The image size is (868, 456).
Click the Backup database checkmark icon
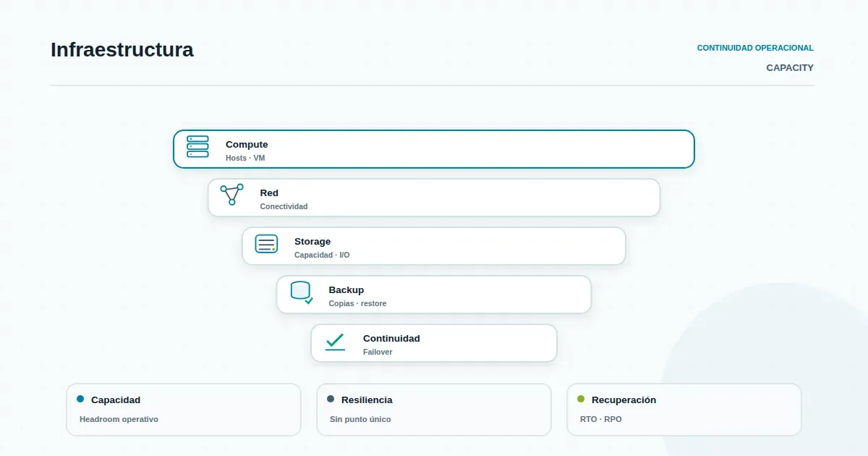[302, 292]
